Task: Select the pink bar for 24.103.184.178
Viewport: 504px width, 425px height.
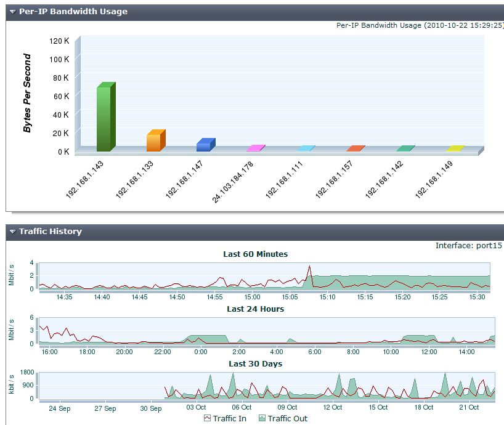Action: click(x=255, y=148)
